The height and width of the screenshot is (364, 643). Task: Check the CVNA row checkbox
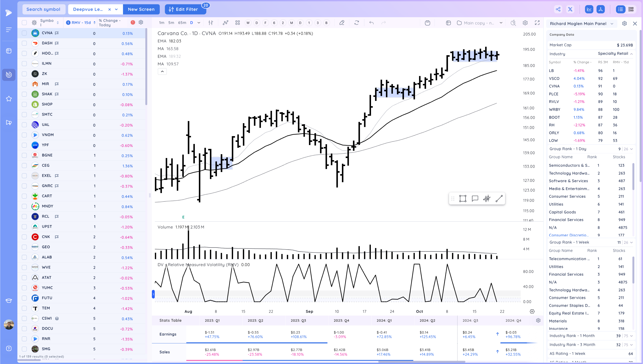click(x=24, y=33)
